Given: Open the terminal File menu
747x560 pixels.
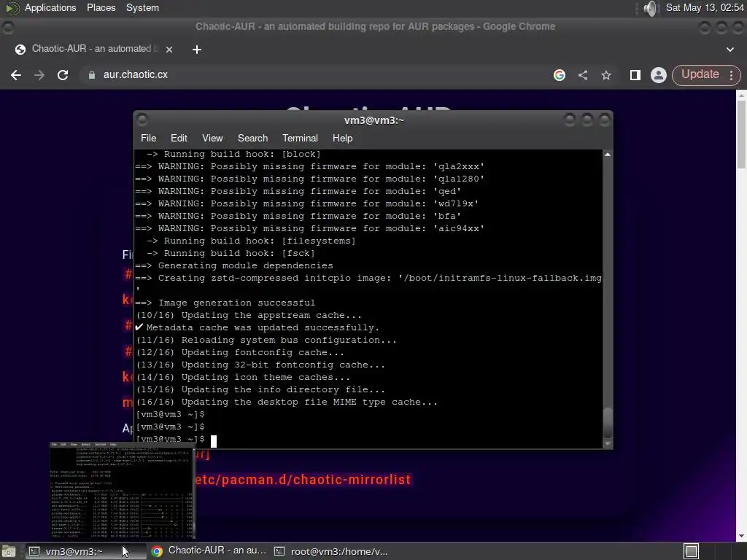Looking at the screenshot, I should click(148, 138).
